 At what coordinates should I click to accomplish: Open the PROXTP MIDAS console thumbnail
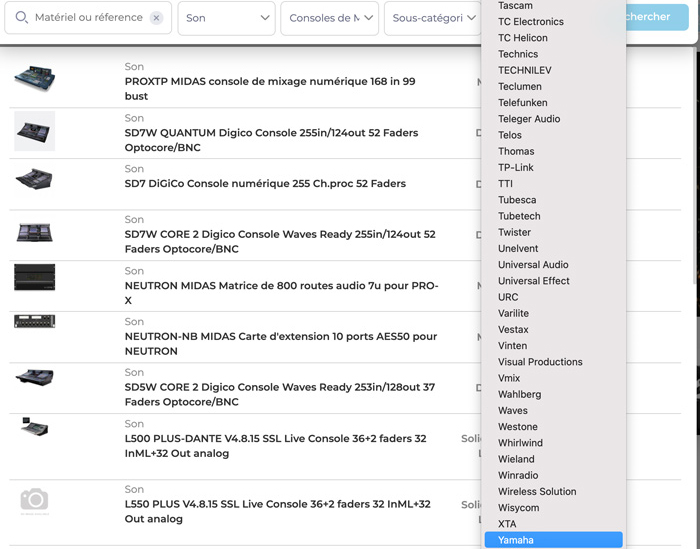coord(35,79)
